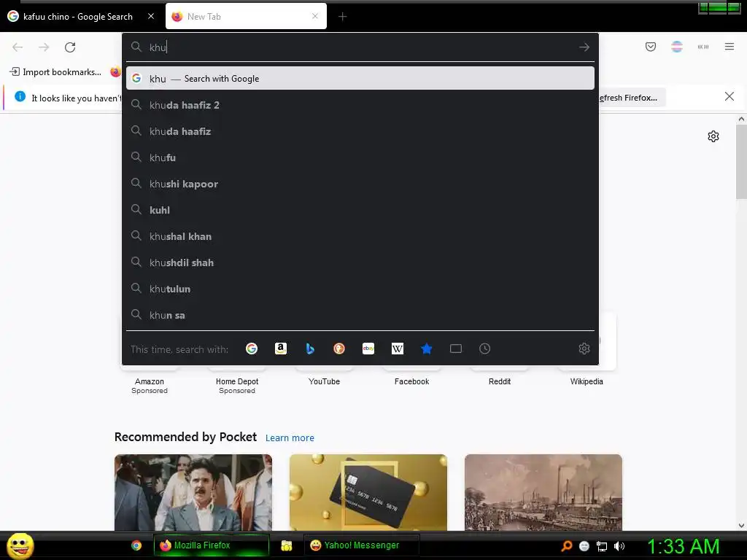Image resolution: width=747 pixels, height=560 pixels.
Task: Select the plain 'khuda haafiz' suggestion
Action: click(360, 131)
